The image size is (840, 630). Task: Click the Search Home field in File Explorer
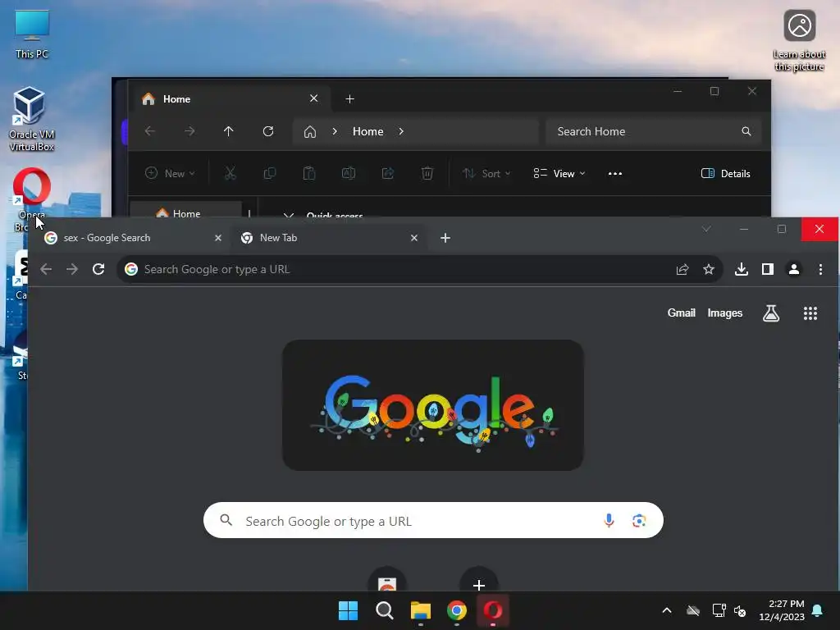654,132
